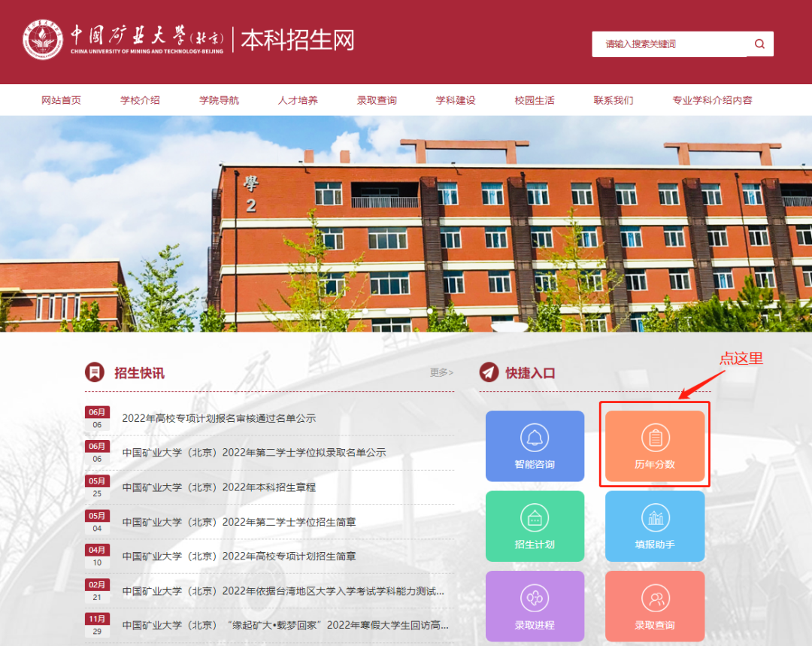812x646 pixels.
Task: Go to 网站首页 in navigation
Action: tap(61, 100)
